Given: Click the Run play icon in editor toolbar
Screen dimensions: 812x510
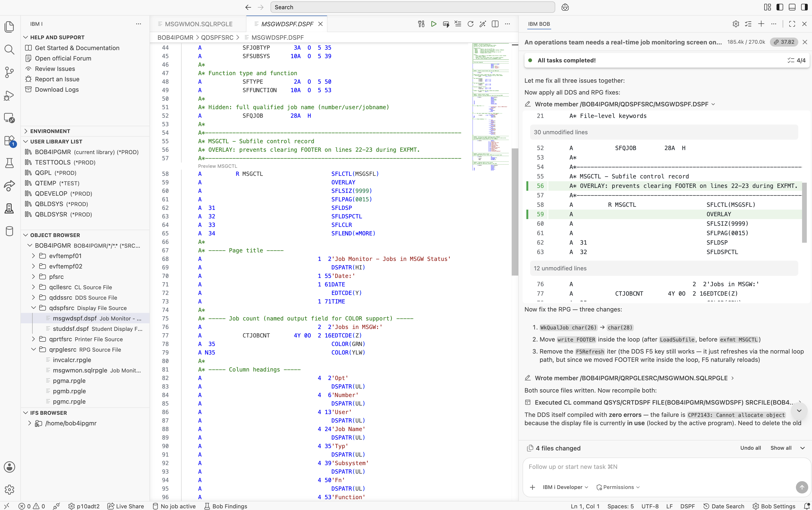Looking at the screenshot, I should [434, 24].
